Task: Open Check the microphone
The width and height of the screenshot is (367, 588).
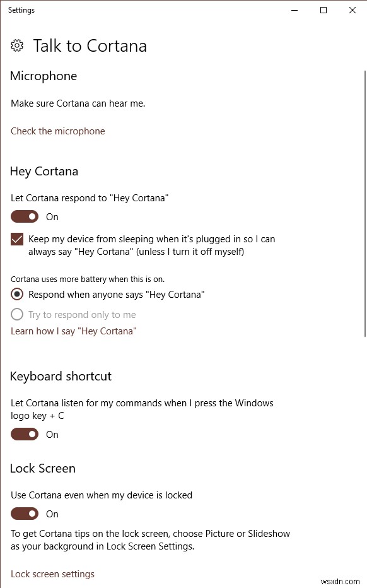Action: (x=57, y=131)
